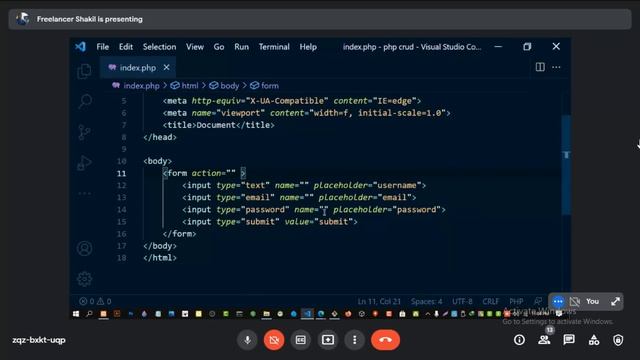Click inside name quotes on line 14
Image resolution: width=640 pixels, height=360 pixels.
[324, 210]
